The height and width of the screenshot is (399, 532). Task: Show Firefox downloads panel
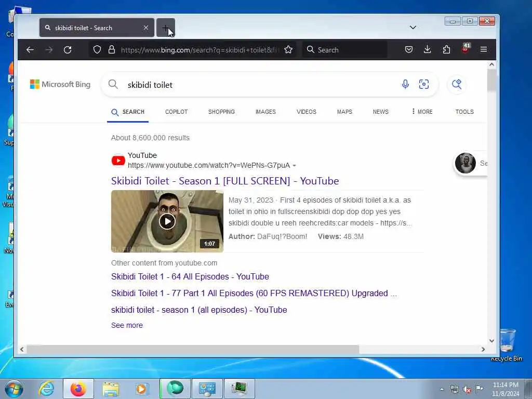(428, 50)
